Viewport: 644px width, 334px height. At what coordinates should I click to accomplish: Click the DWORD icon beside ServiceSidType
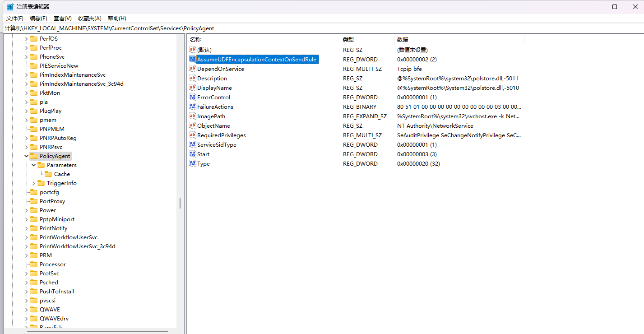(x=193, y=145)
